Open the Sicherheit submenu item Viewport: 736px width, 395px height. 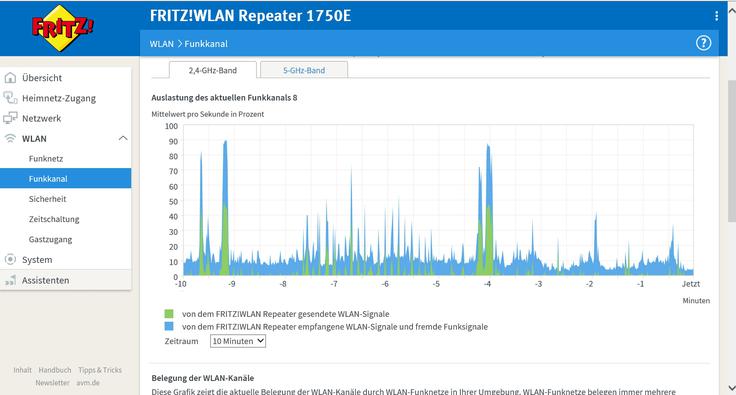click(47, 199)
